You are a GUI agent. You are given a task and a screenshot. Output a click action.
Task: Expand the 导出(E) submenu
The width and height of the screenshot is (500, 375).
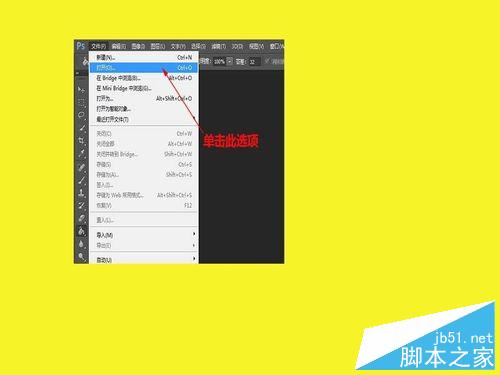click(144, 245)
